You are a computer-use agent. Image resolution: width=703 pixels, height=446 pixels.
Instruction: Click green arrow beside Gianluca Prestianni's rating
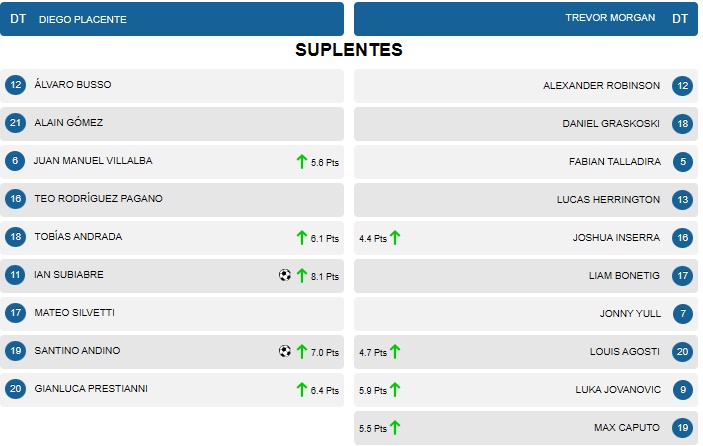pos(301,389)
